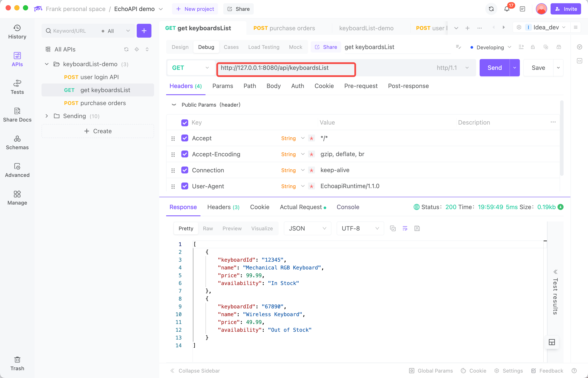The width and height of the screenshot is (588, 378).
Task: Open the help question mark icon
Action: point(574,371)
